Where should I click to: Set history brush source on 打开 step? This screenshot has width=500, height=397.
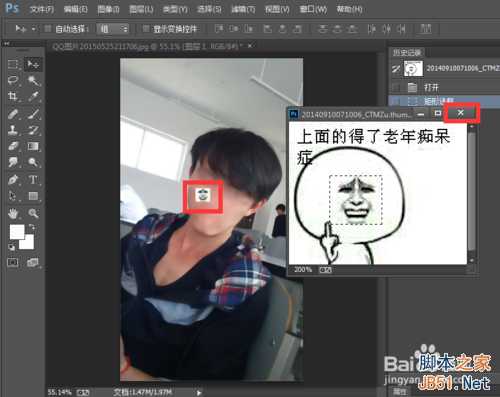click(396, 88)
